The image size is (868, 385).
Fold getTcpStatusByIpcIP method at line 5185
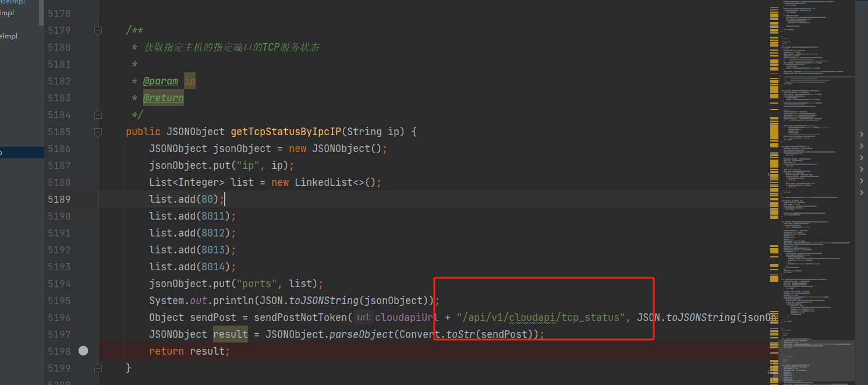pos(98,132)
